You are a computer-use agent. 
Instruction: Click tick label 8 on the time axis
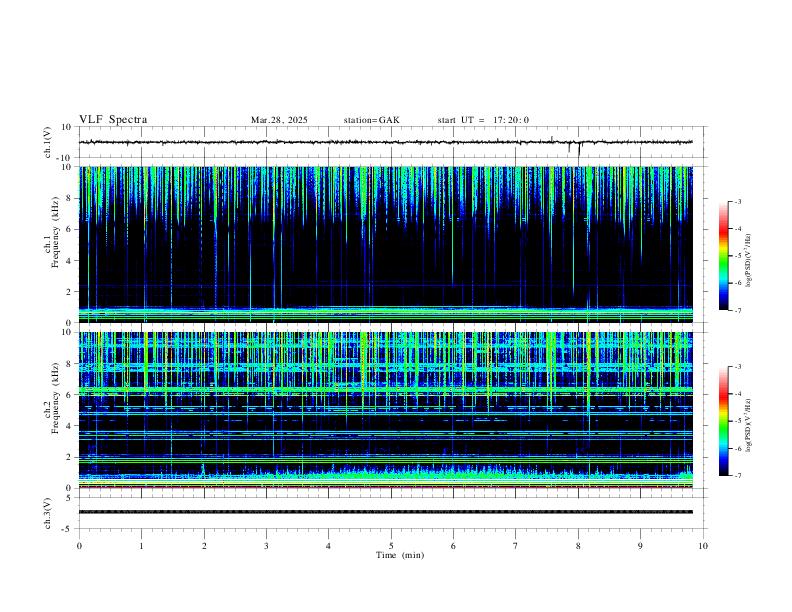tap(578, 546)
